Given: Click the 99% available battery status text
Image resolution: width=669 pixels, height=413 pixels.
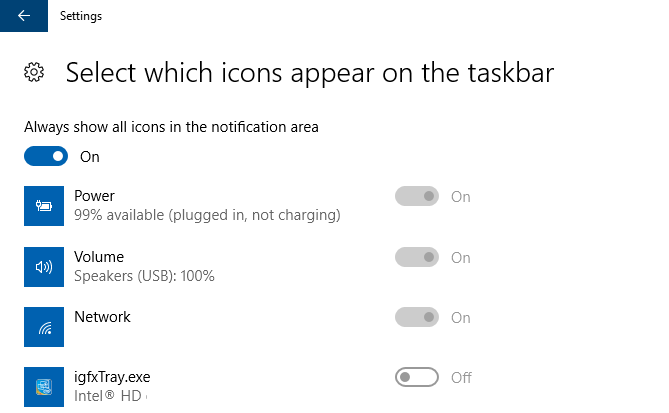Looking at the screenshot, I should click(207, 215).
